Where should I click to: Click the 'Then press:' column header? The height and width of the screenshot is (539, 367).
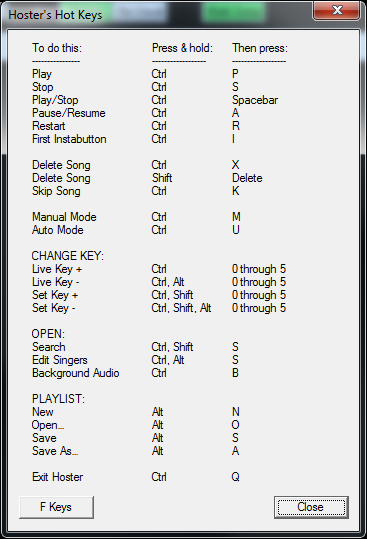pyautogui.click(x=260, y=48)
